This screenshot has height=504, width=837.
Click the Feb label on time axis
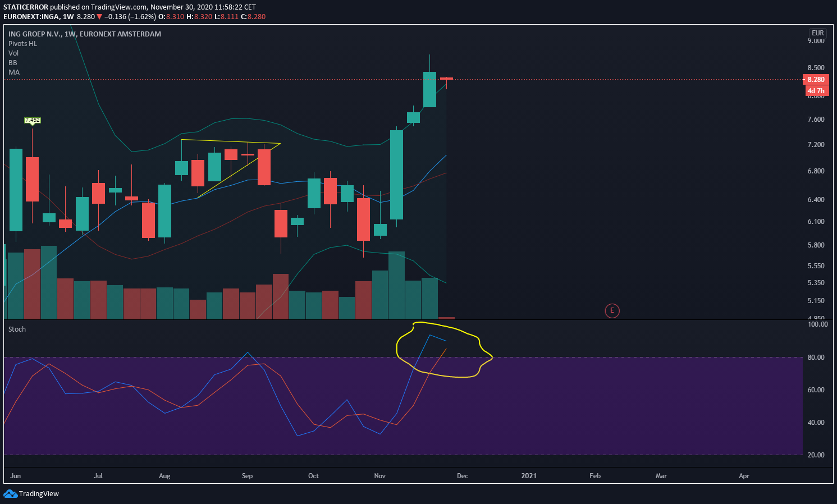tap(595, 476)
